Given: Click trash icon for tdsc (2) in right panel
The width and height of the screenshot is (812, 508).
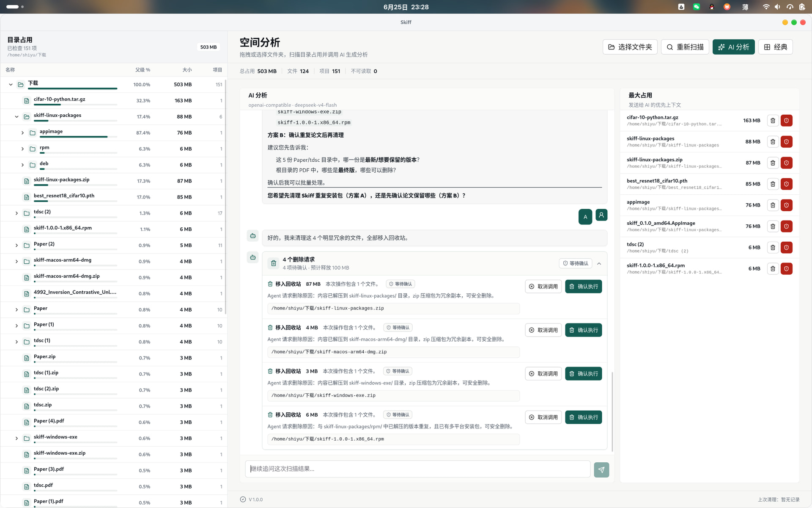Looking at the screenshot, I should pyautogui.click(x=773, y=248).
